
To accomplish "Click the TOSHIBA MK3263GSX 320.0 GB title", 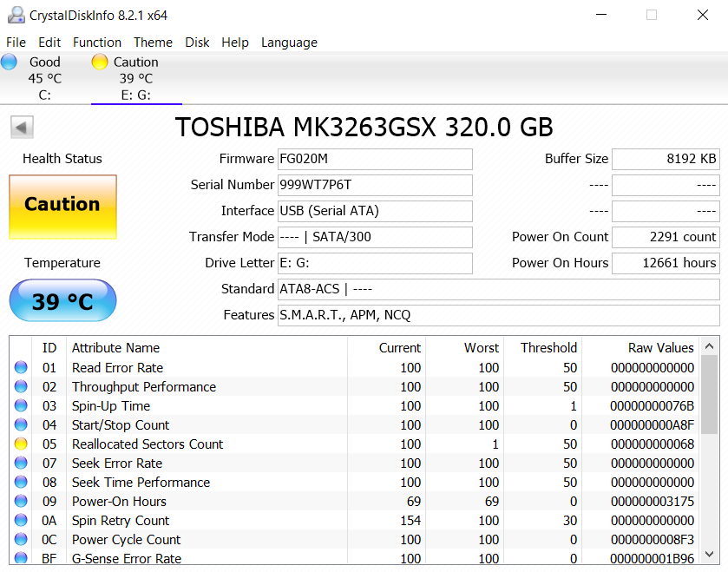I will click(364, 128).
